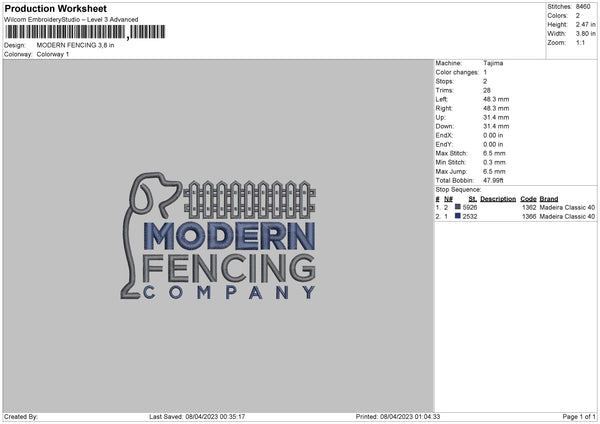Click the Stitches value 8460
Screen dimensions: 600x424
tap(583, 7)
